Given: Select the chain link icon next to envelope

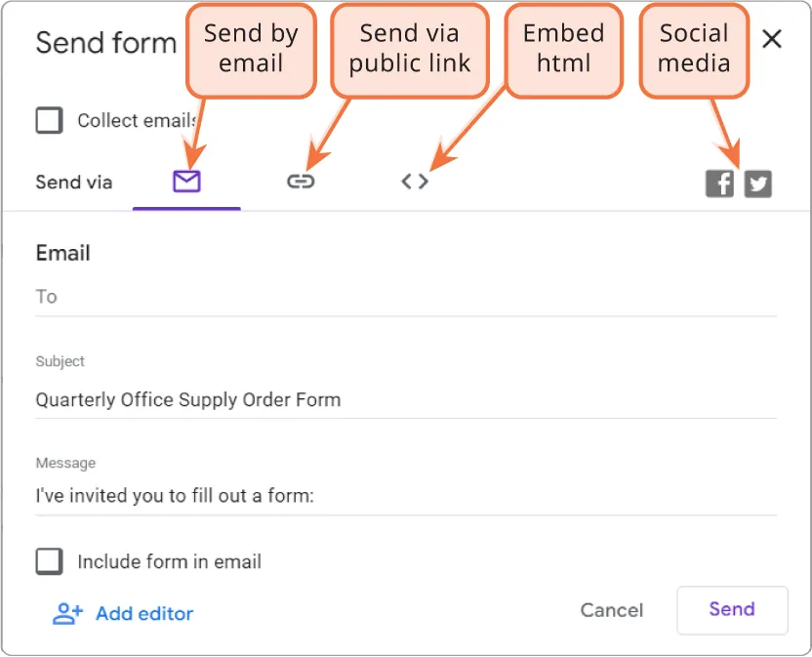Looking at the screenshot, I should pos(302,181).
